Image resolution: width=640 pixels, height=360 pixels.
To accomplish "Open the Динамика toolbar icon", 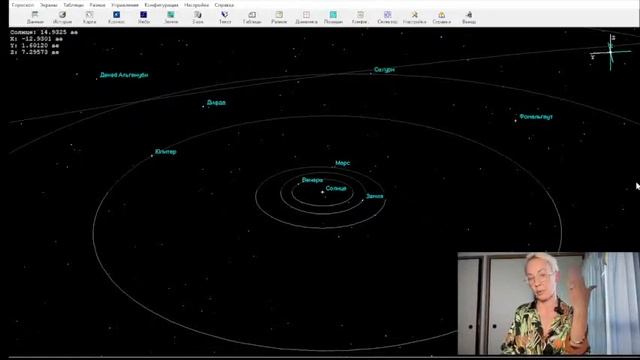I will pyautogui.click(x=306, y=17).
